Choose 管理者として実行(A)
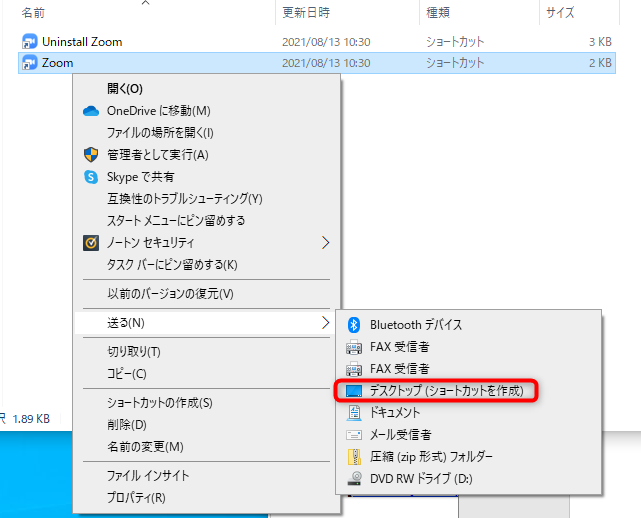Screen dimensions: 641x518 (x=206, y=155)
